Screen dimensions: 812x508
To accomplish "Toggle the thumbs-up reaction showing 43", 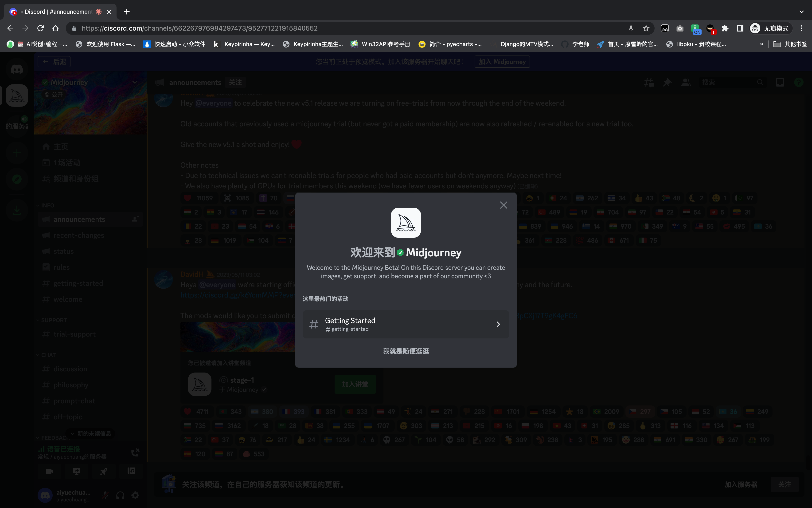I will [644, 198].
